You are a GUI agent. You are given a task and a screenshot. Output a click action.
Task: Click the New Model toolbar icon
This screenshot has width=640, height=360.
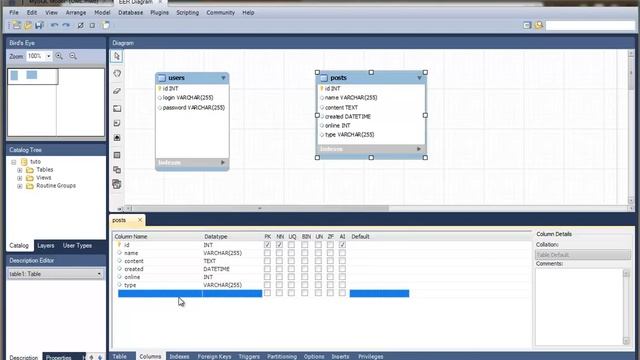tap(17, 25)
